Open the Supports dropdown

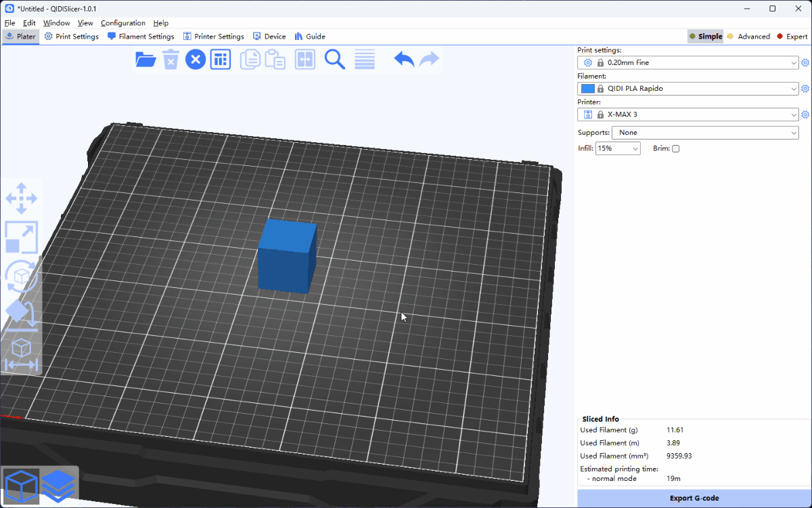pos(705,133)
